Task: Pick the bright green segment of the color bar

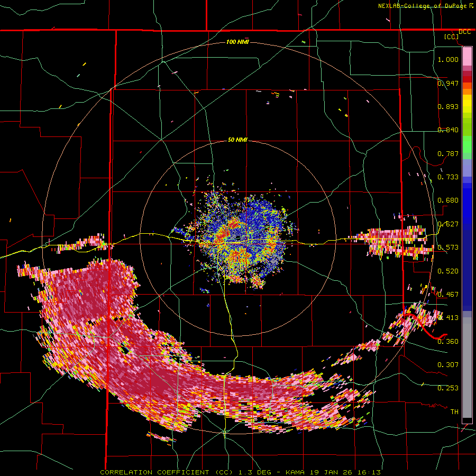Action: 467,144
